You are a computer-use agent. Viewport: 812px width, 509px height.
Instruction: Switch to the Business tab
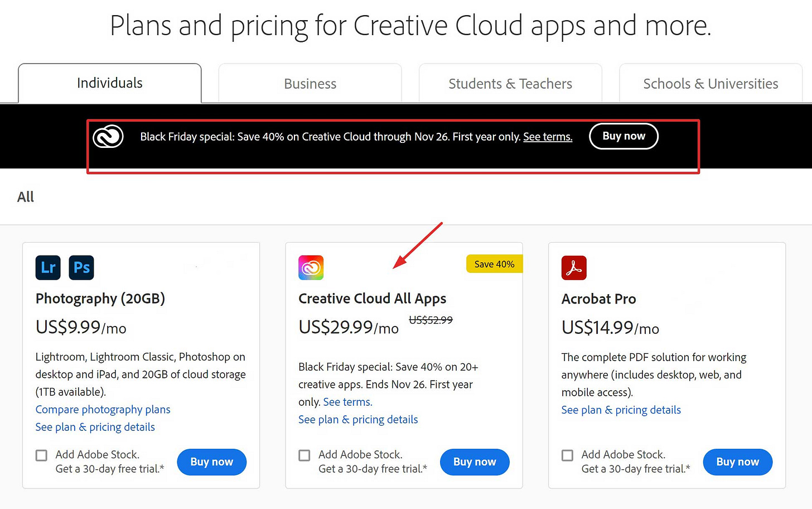pyautogui.click(x=310, y=83)
